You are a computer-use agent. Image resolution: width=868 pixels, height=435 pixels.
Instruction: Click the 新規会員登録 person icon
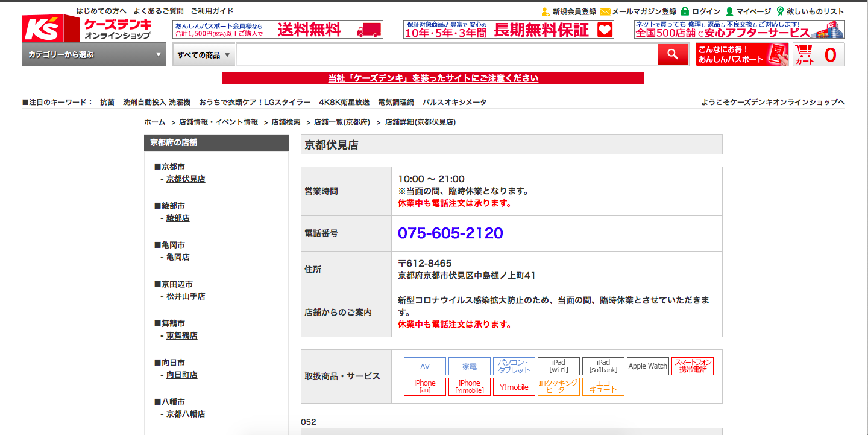tap(545, 11)
